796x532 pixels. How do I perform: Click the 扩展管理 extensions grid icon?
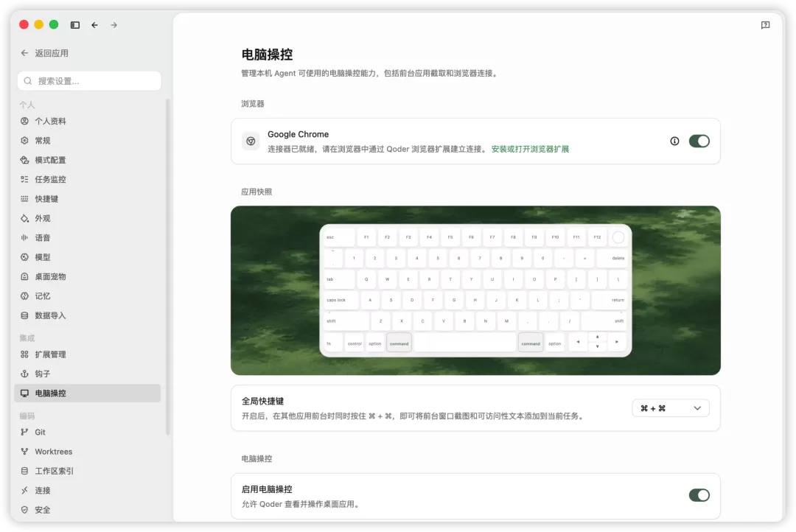24,354
